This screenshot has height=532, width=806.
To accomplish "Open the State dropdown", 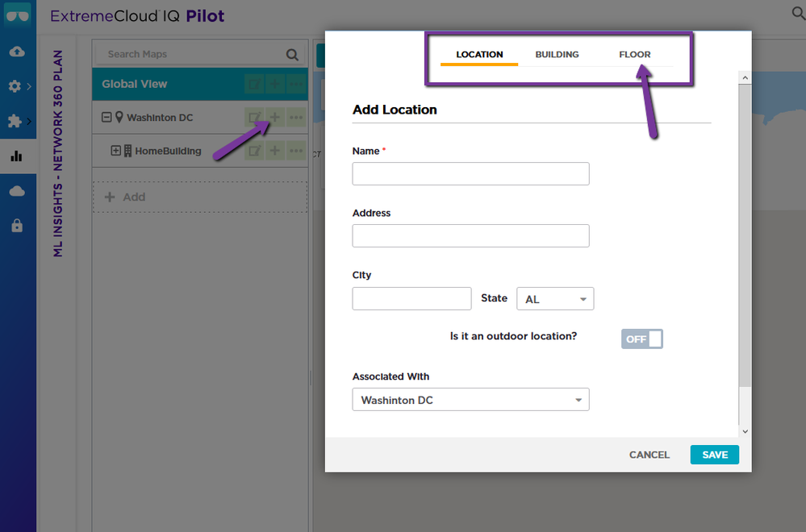I will (x=555, y=299).
